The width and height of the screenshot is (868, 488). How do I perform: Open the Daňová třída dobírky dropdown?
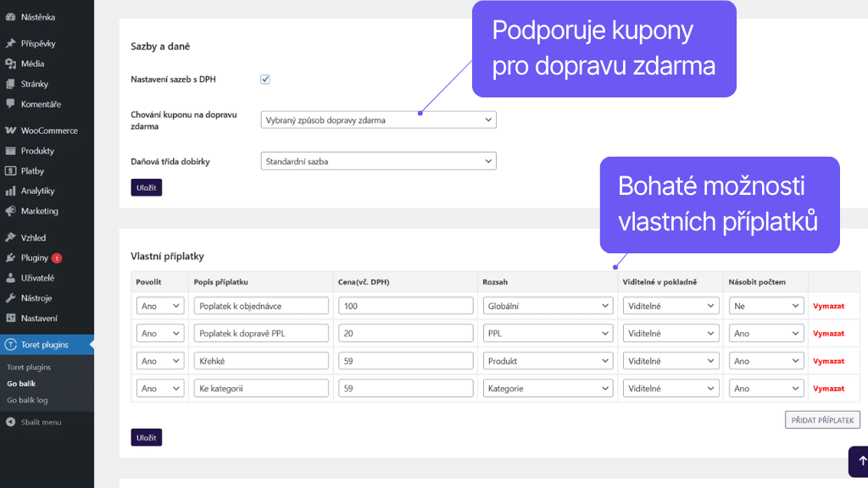[x=378, y=160]
